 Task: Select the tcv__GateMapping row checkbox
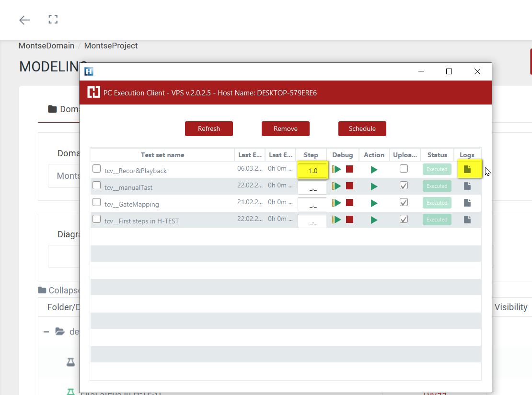[97, 202]
